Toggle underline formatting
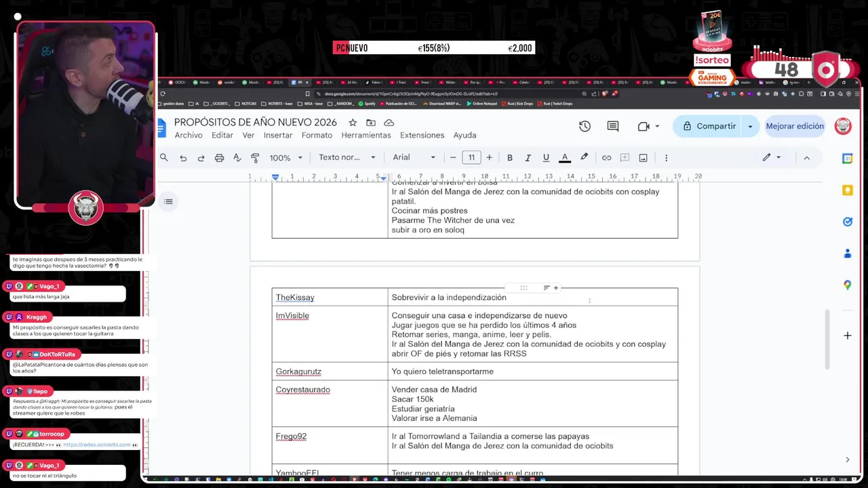 [x=546, y=157]
